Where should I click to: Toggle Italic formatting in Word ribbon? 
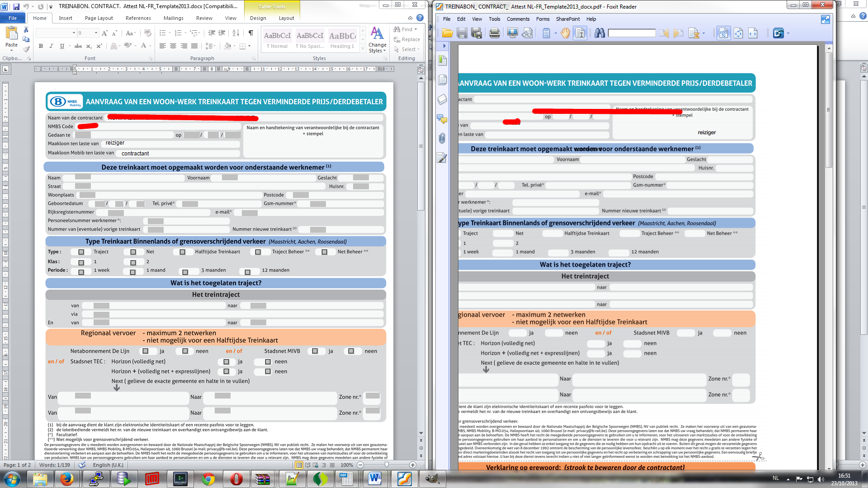click(51, 46)
